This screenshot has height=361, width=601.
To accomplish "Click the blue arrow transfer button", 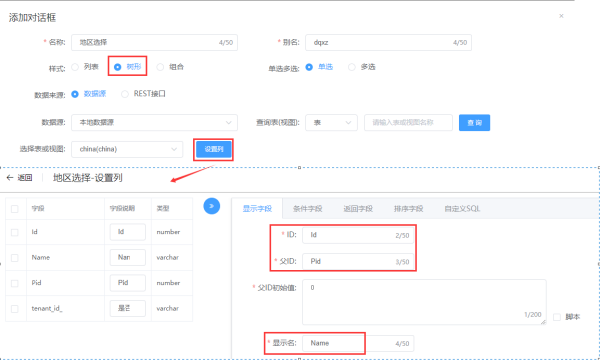I will point(212,206).
